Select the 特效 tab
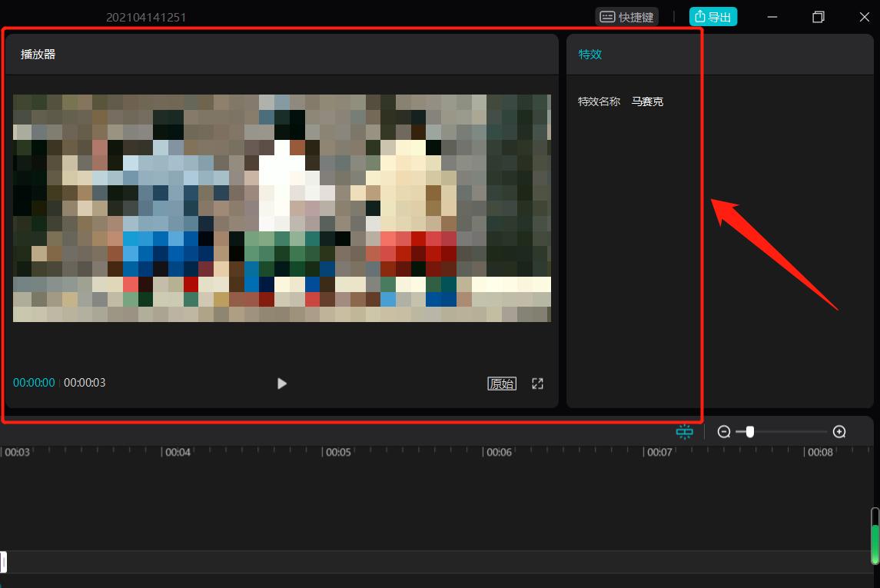Image resolution: width=880 pixels, height=588 pixels. tap(589, 55)
